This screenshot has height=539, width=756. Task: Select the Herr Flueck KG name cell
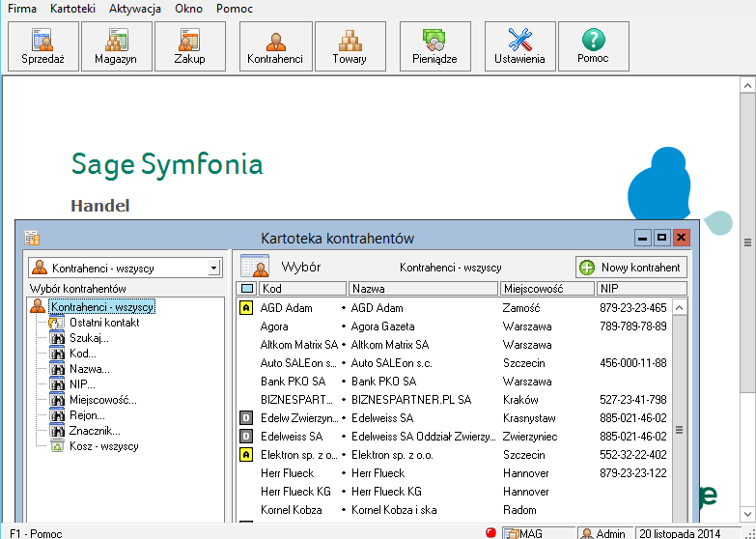click(x=386, y=492)
